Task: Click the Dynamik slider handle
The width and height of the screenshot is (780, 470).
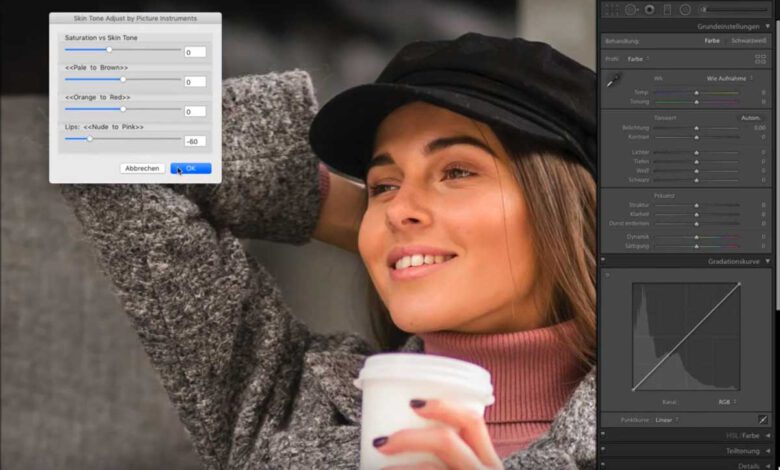Action: point(696,237)
